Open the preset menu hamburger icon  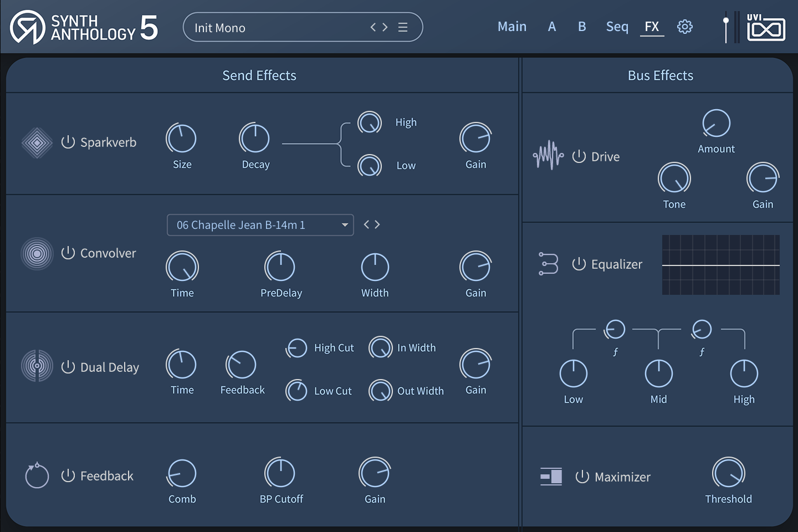[403, 27]
